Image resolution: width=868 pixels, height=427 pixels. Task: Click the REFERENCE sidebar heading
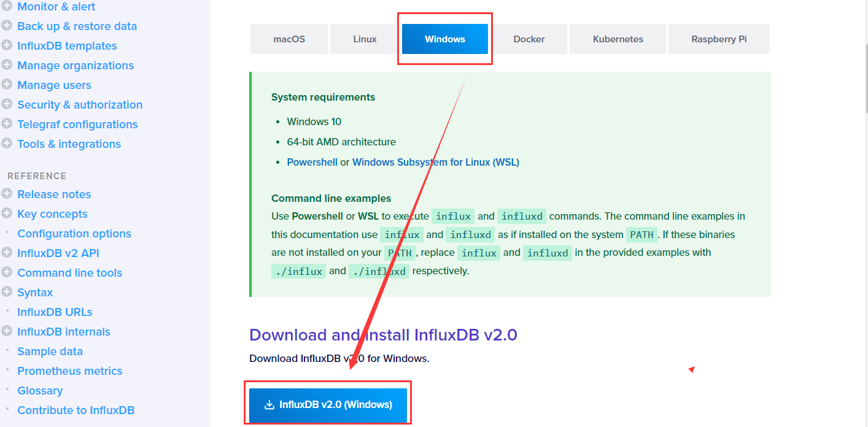tap(37, 176)
